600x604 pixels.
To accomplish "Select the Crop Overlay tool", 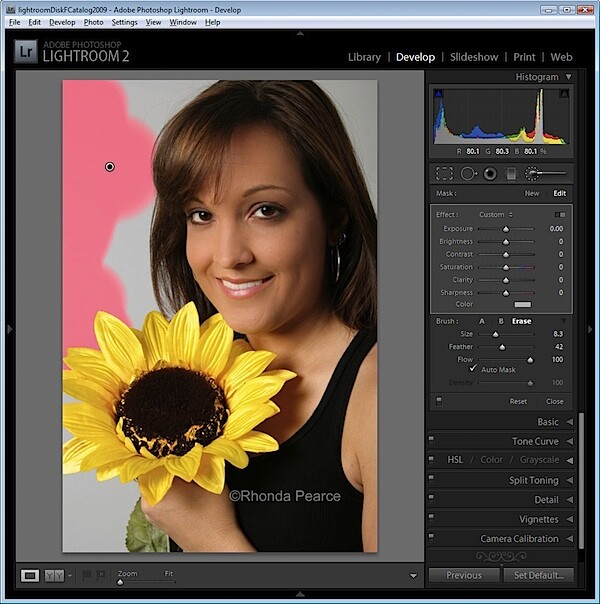I will pos(444,174).
